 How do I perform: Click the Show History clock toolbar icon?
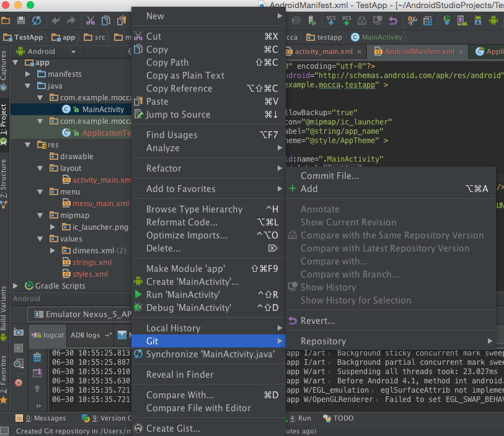pos(378,21)
